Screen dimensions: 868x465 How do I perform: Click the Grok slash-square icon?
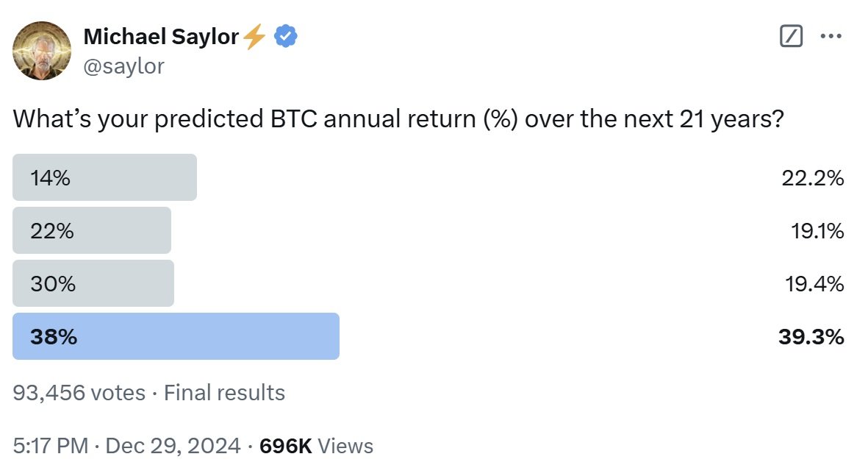pos(791,36)
